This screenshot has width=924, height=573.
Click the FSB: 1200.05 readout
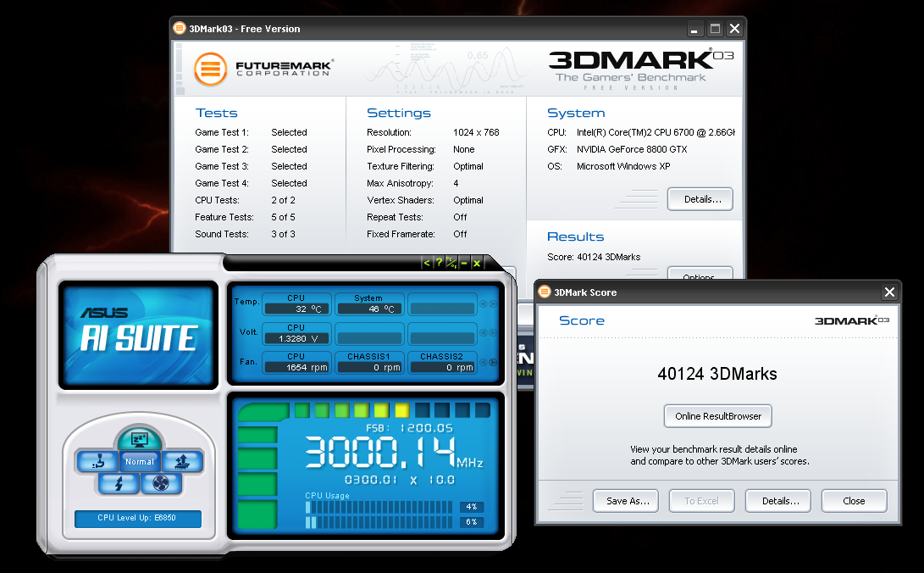(x=410, y=428)
